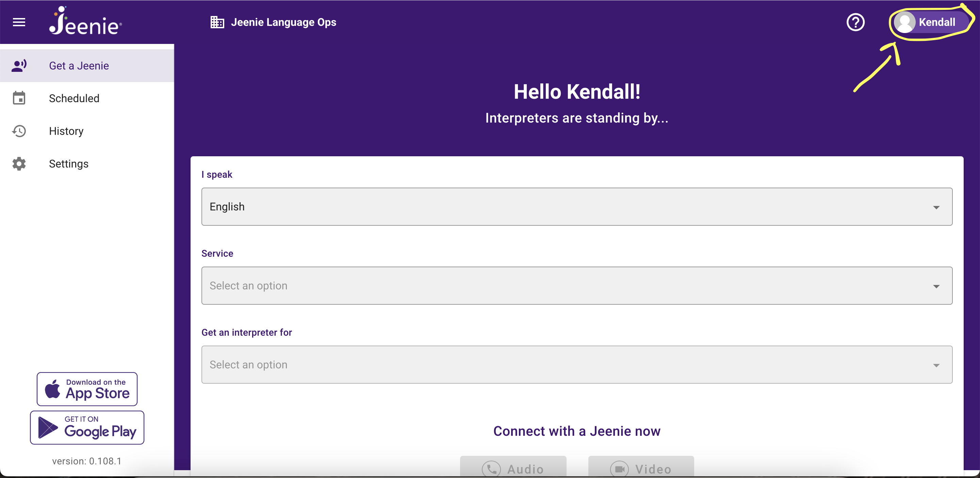Click the Settings gear icon
This screenshot has height=478, width=980.
19,164
